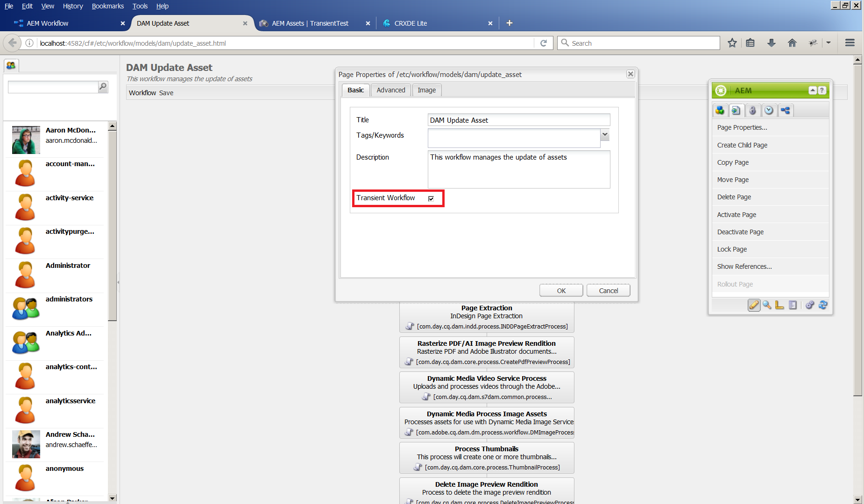Select Design mode ruler icon in Sidekick
The width and height of the screenshot is (864, 504).
pyautogui.click(x=779, y=305)
